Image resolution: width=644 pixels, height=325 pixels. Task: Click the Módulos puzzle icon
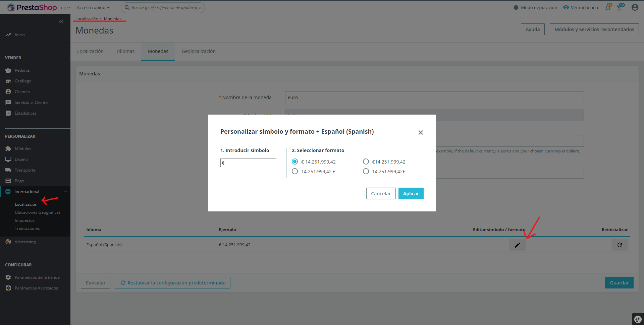point(8,149)
